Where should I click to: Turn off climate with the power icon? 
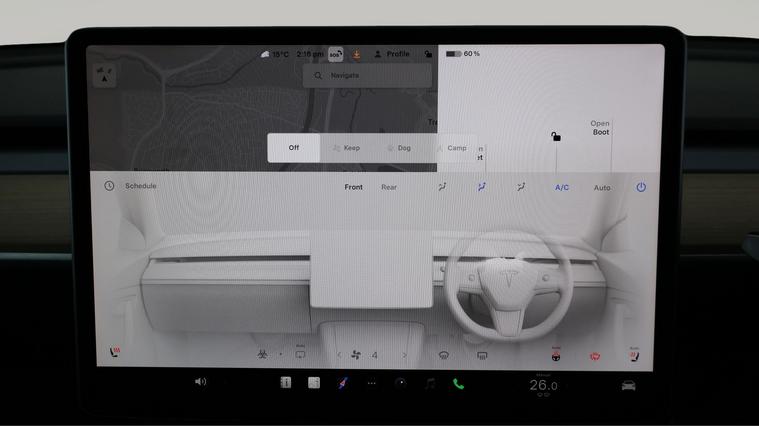point(641,187)
